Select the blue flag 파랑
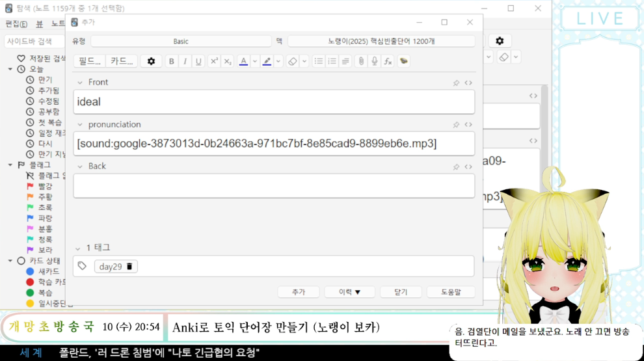This screenshot has width=644, height=361. coord(45,218)
